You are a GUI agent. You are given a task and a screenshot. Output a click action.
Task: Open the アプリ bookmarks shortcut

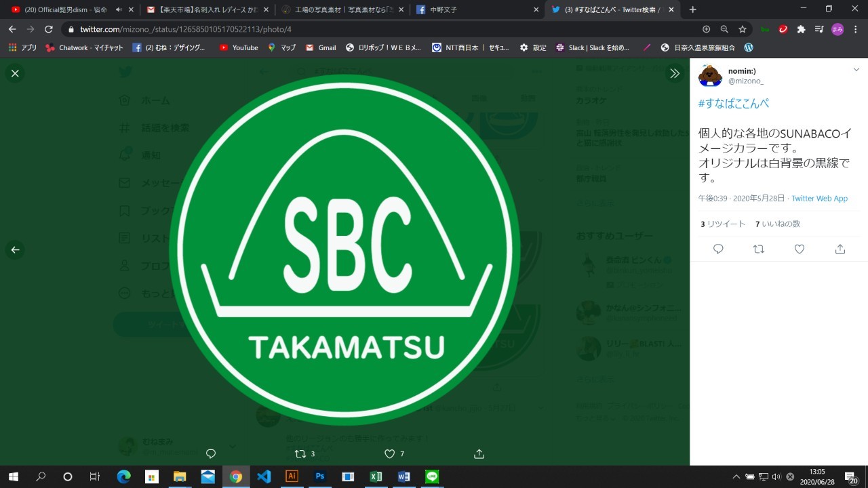click(22, 47)
